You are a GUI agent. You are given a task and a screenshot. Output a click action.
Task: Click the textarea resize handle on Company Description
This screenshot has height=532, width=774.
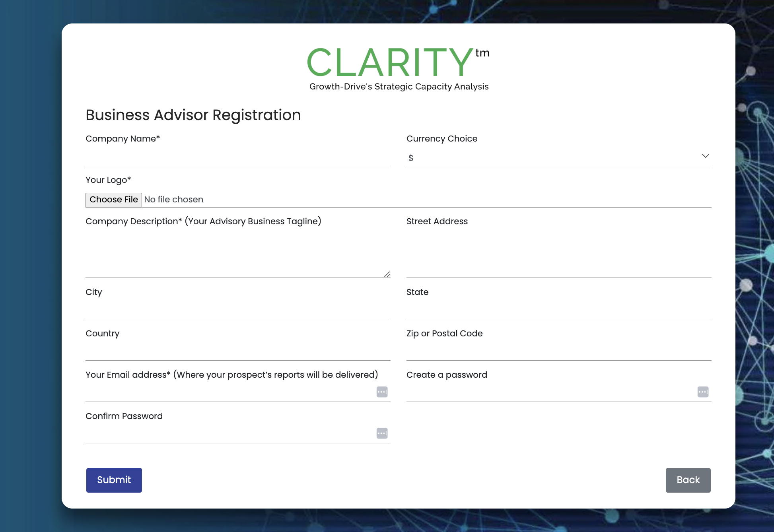coord(387,274)
